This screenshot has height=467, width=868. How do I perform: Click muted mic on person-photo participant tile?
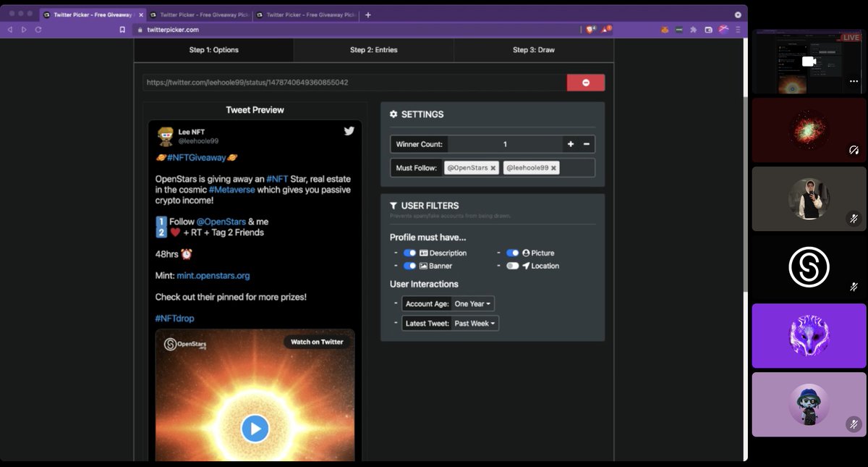tap(854, 219)
